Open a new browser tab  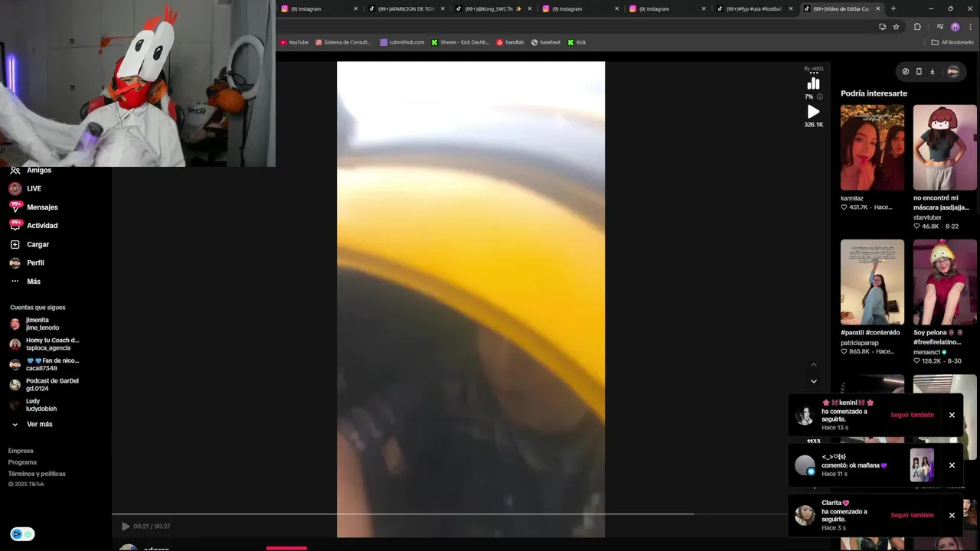[x=893, y=8]
